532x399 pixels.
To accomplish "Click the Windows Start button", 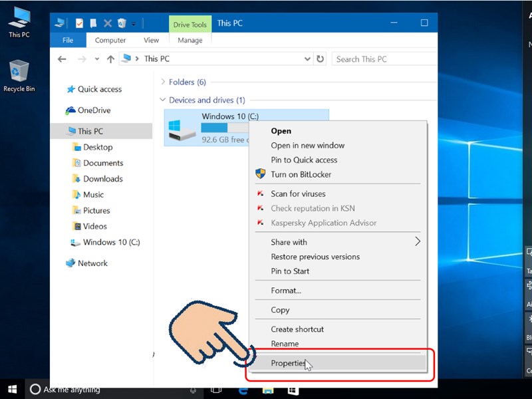I will click(12, 389).
